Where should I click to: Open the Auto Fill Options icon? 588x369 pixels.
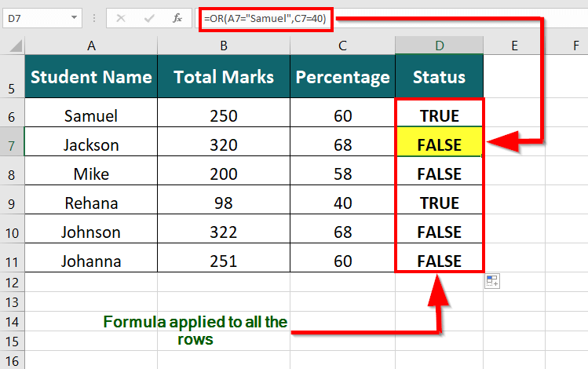click(x=492, y=281)
